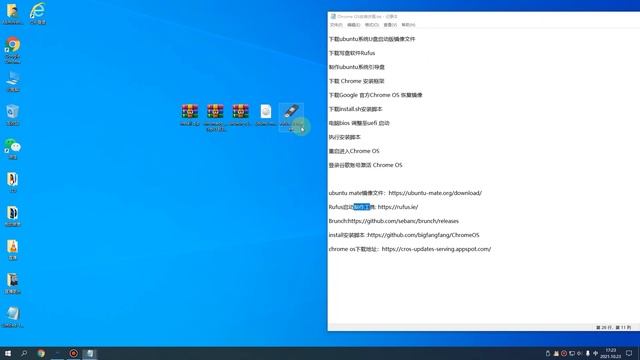Select the rightmost WinRAR archive on desktop
Image resolution: width=640 pixels, height=360 pixels.
(x=240, y=115)
